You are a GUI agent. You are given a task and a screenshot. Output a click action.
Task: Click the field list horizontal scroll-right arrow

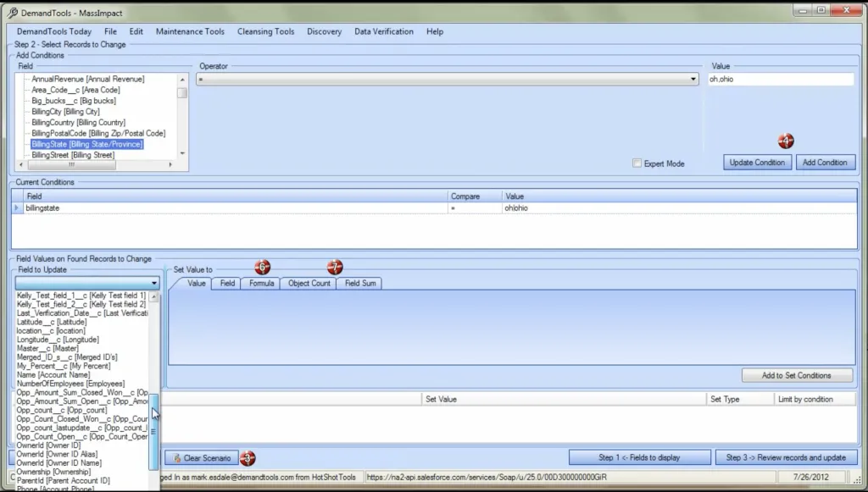tap(170, 165)
